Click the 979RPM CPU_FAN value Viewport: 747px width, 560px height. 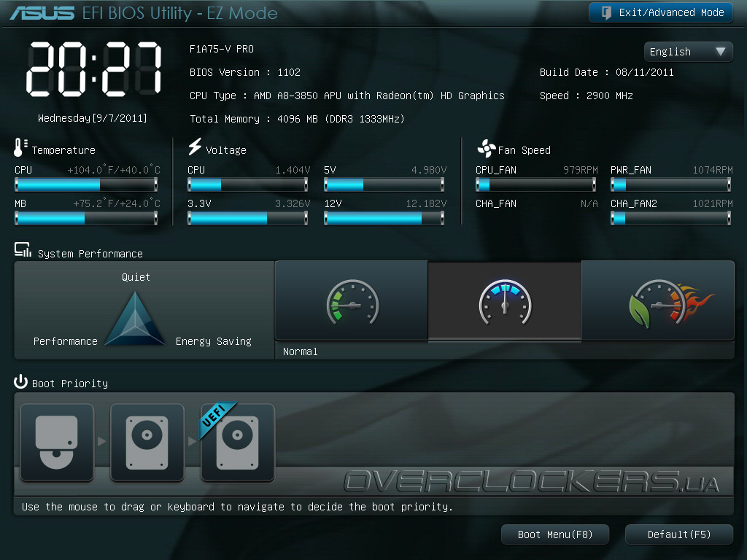(580, 170)
